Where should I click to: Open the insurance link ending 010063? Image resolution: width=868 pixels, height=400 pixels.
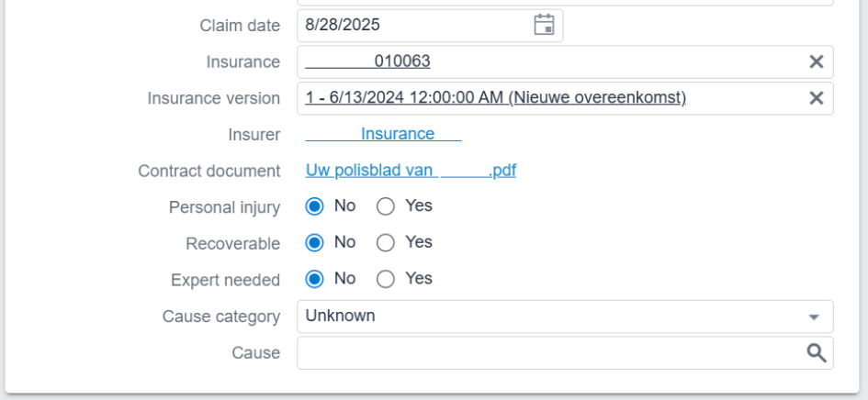click(x=368, y=61)
